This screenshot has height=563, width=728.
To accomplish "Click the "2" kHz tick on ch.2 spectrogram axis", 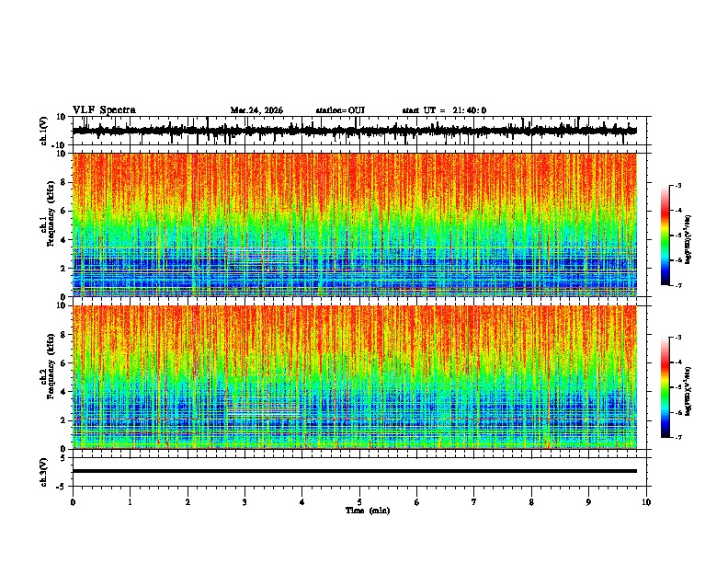I will click(64, 420).
